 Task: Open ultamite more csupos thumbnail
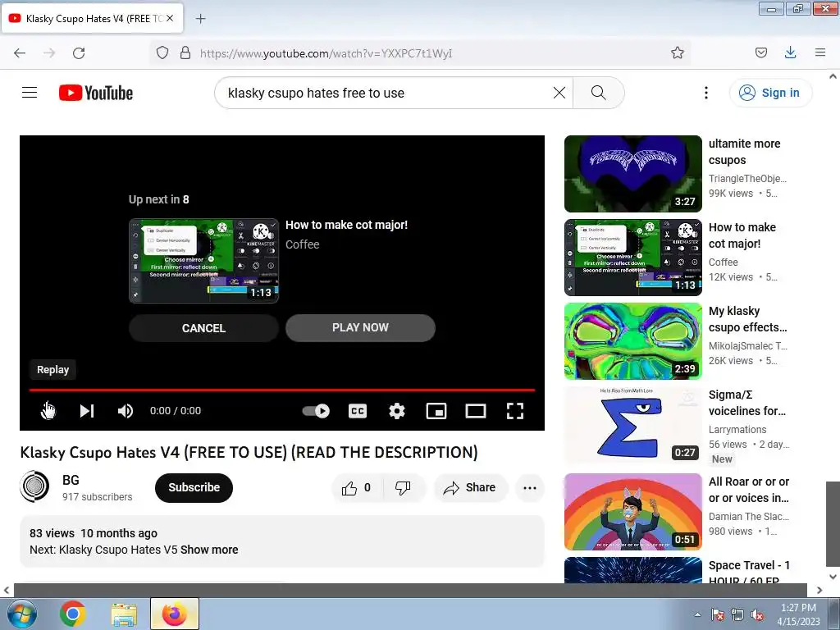point(632,174)
